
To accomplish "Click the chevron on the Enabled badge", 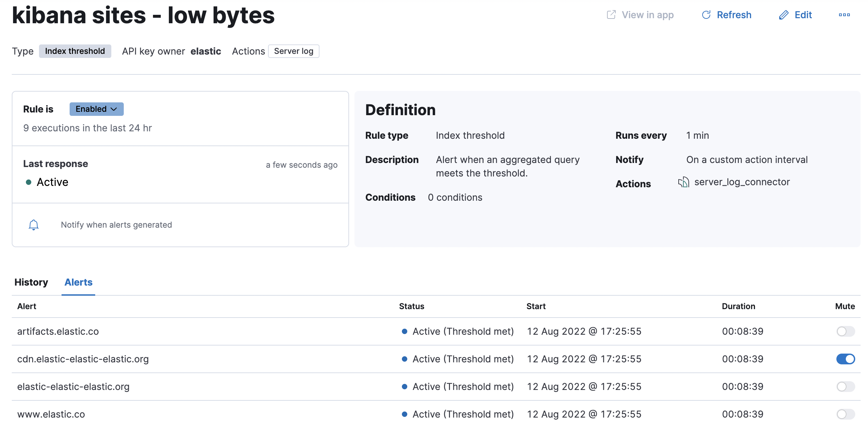I will point(114,109).
